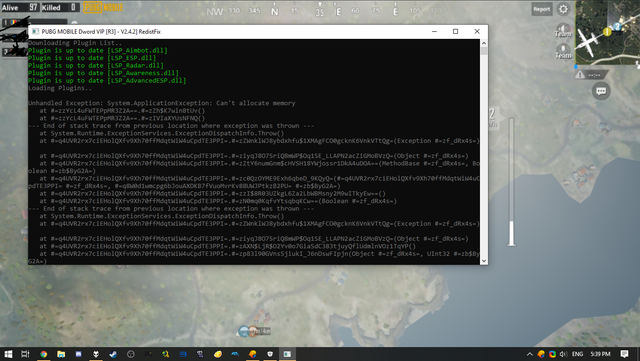Open PUBG settings gear icon

click(x=563, y=9)
